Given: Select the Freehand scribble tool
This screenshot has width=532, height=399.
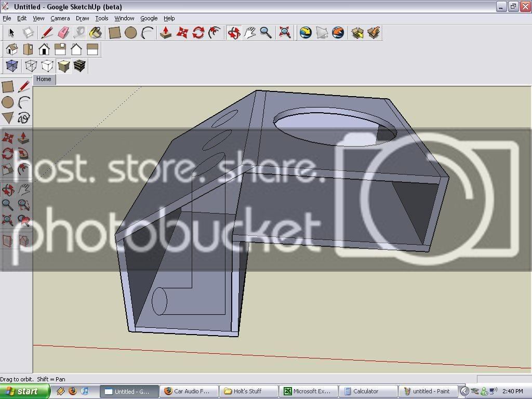Looking at the screenshot, I should click(24, 118).
